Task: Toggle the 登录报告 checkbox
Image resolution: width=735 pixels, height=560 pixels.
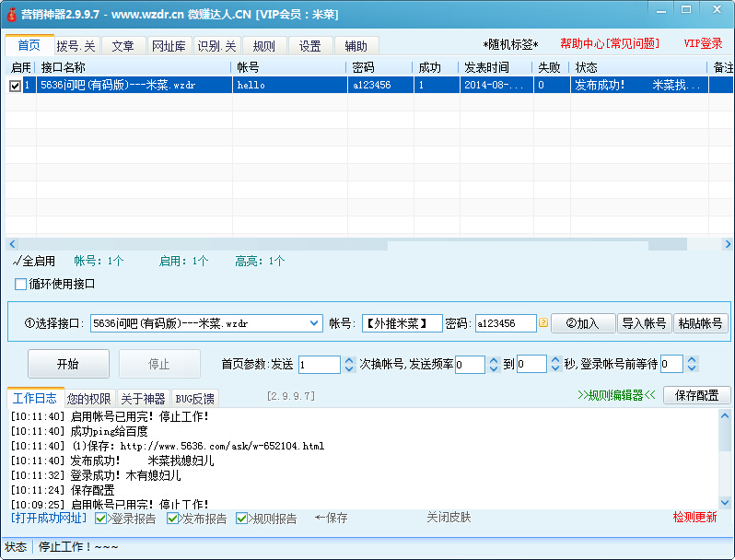Action: point(101,519)
